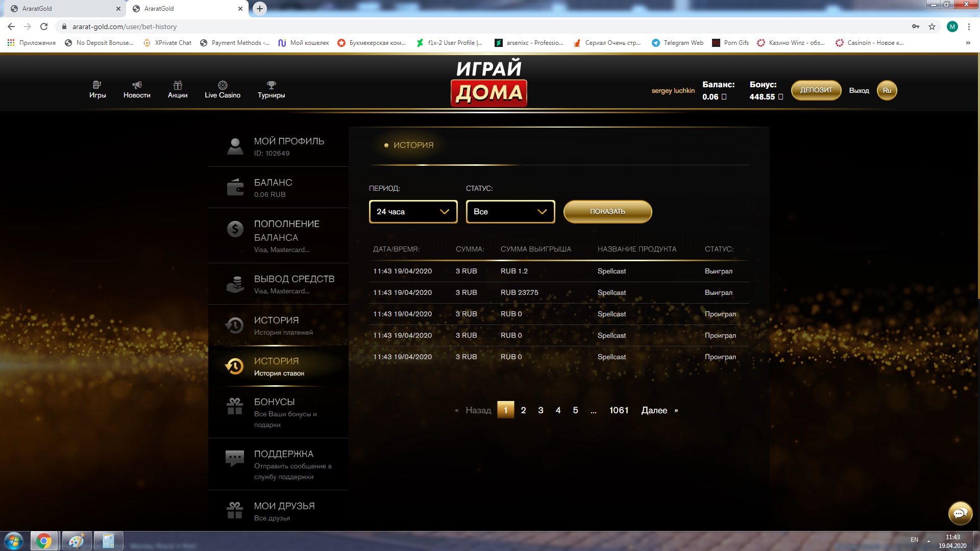Open История платежей sidebar item
The image size is (980, 551).
283,325
